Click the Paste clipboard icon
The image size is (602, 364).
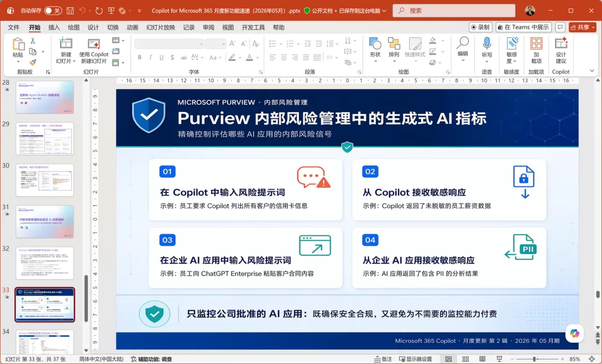(18, 44)
